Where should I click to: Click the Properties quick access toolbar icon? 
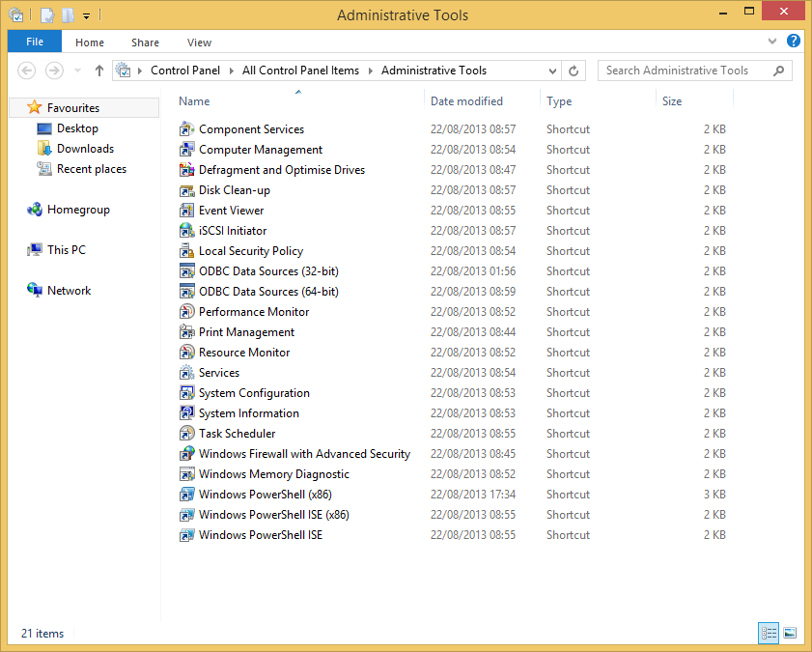click(46, 15)
